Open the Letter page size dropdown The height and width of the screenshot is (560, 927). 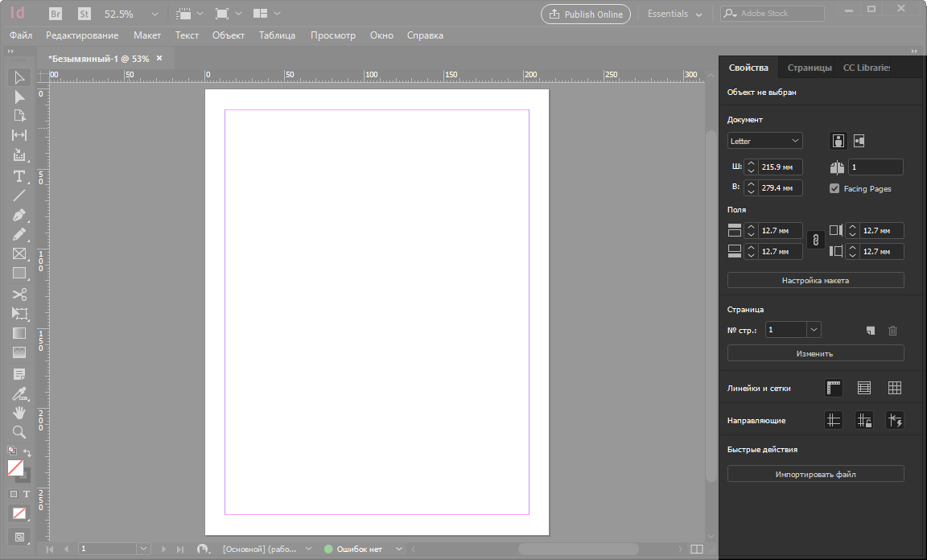click(x=764, y=141)
